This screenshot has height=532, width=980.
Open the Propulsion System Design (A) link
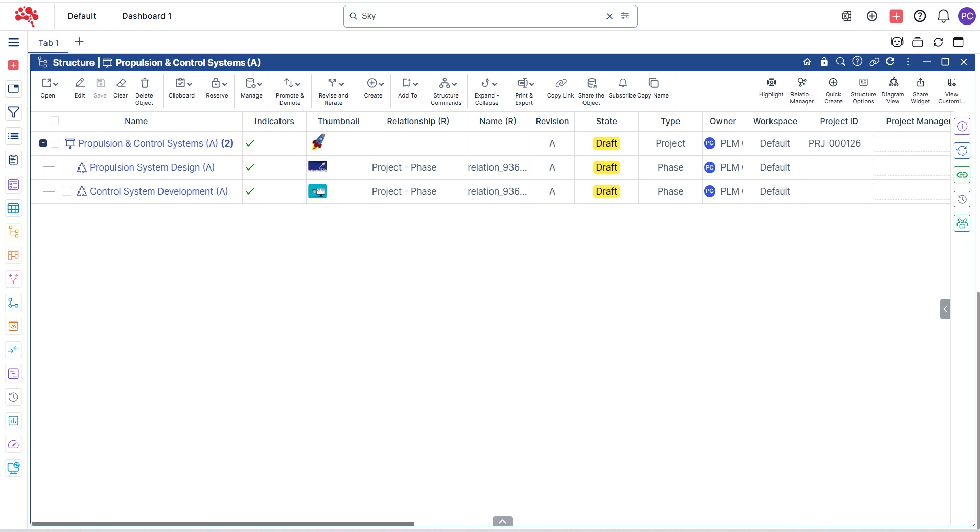152,167
